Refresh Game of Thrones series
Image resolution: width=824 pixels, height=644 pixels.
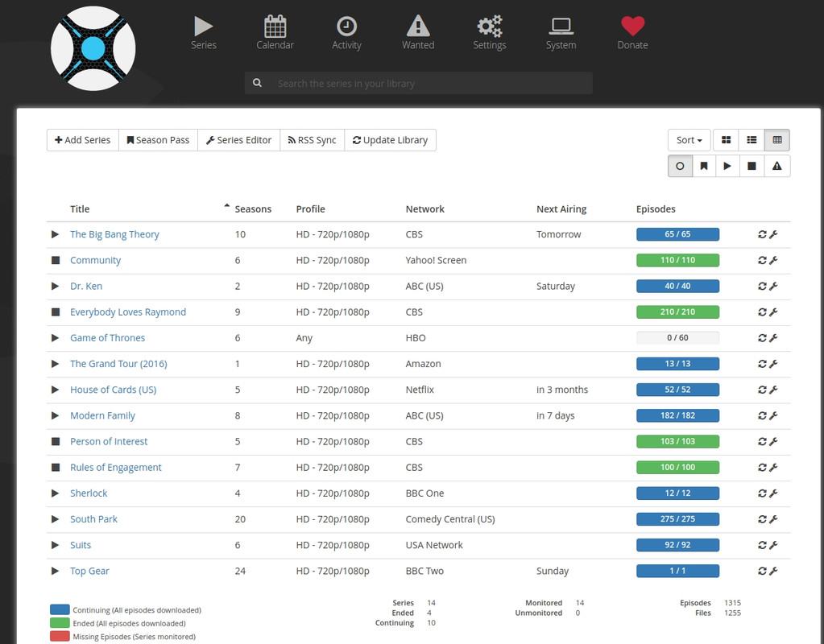pos(762,338)
